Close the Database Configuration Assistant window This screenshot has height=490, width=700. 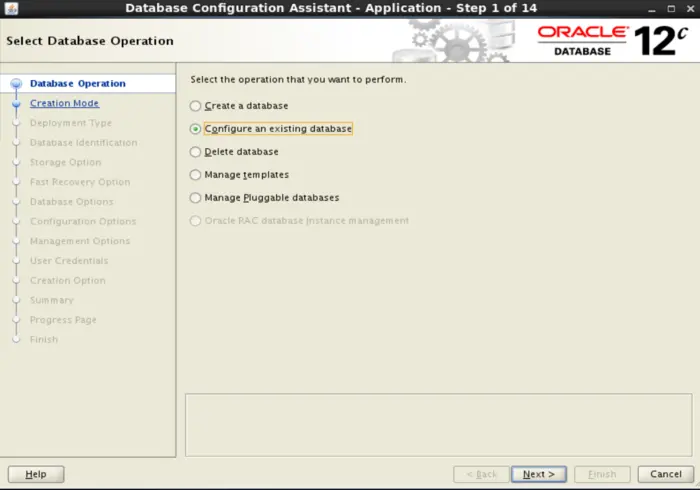tap(690, 8)
